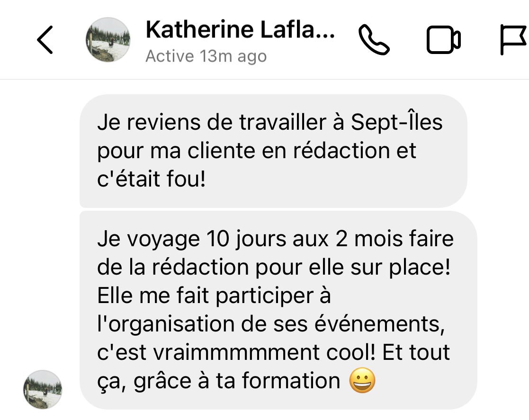Tap the line "l'organisation de ses événements,"
The image size is (529, 420).
271,324
